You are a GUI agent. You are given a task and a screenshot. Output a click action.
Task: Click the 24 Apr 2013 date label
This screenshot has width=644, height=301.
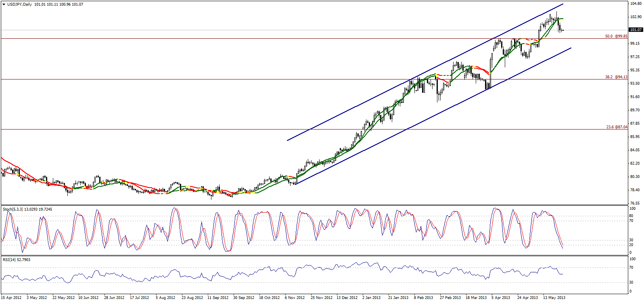527,298
